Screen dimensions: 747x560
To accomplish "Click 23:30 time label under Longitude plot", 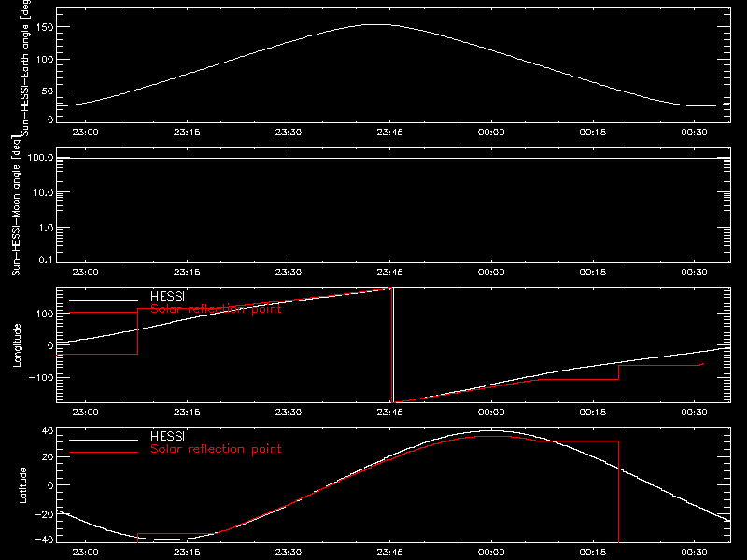I will click(x=289, y=412).
